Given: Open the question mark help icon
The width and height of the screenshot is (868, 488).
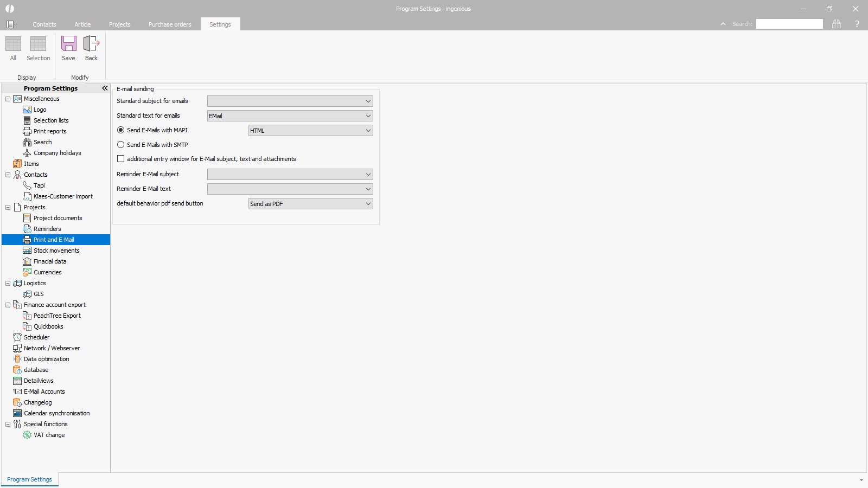Looking at the screenshot, I should pyautogui.click(x=857, y=24).
